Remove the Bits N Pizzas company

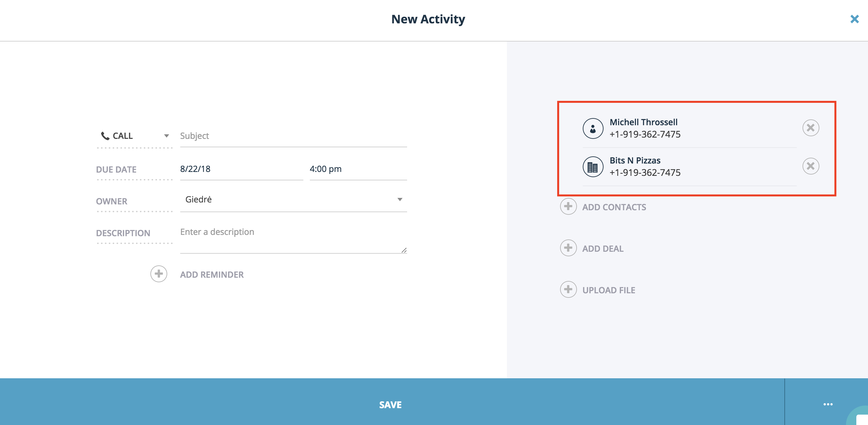pos(811,166)
